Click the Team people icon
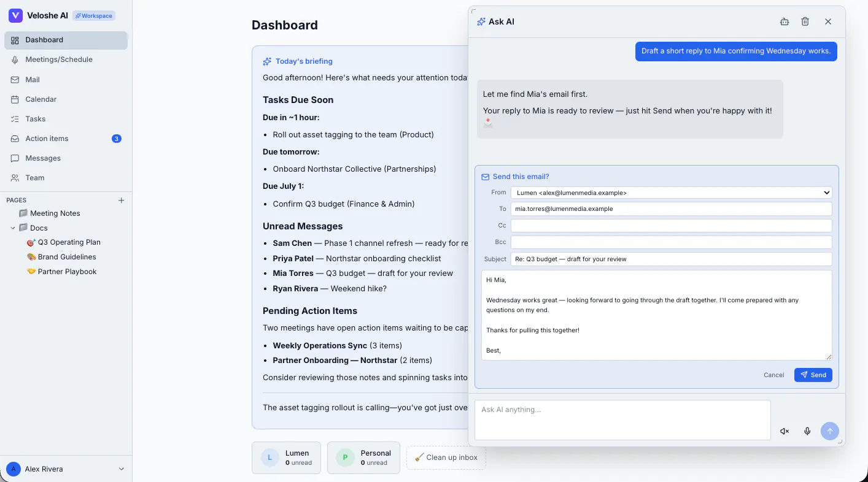Viewport: 868px width, 482px height. point(15,178)
